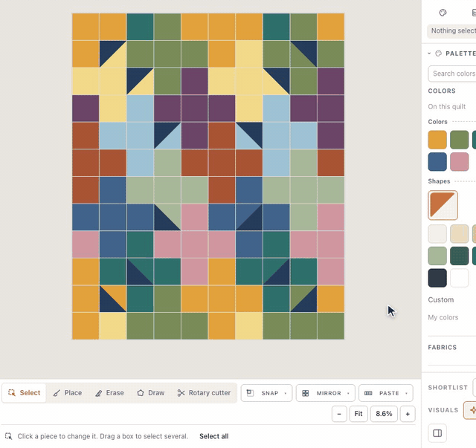Open the palette icon tab
The image size is (476, 448).
click(443, 13)
